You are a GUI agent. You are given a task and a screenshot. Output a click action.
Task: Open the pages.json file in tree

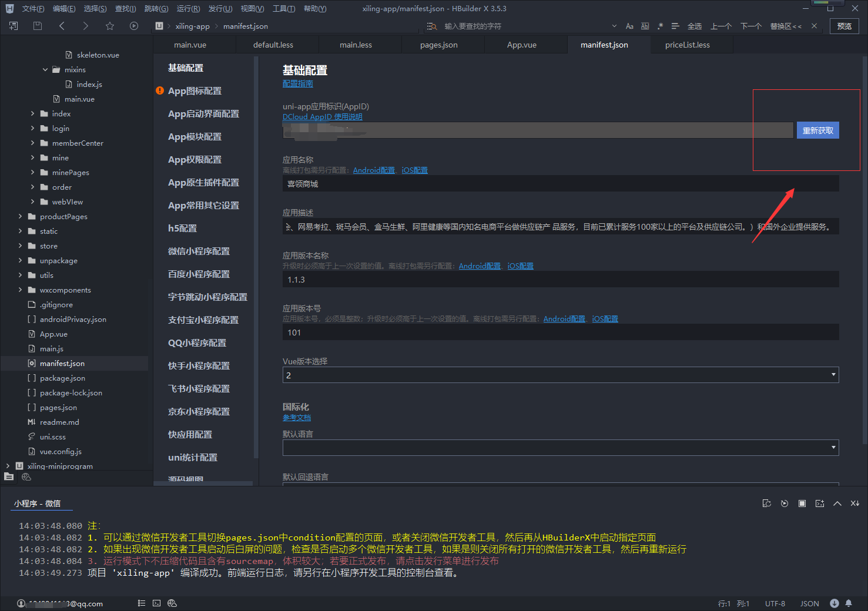coord(58,408)
